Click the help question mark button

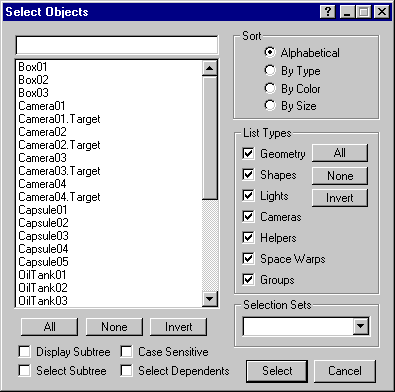pyautogui.click(x=328, y=12)
